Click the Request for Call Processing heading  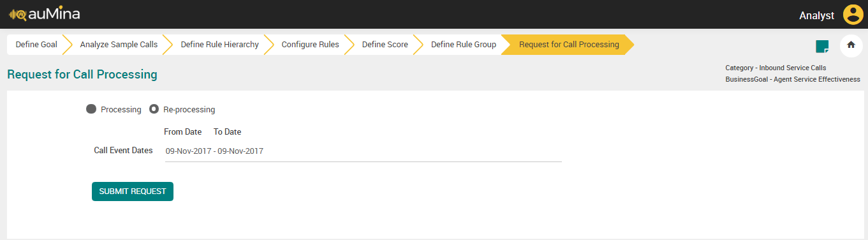(x=82, y=75)
